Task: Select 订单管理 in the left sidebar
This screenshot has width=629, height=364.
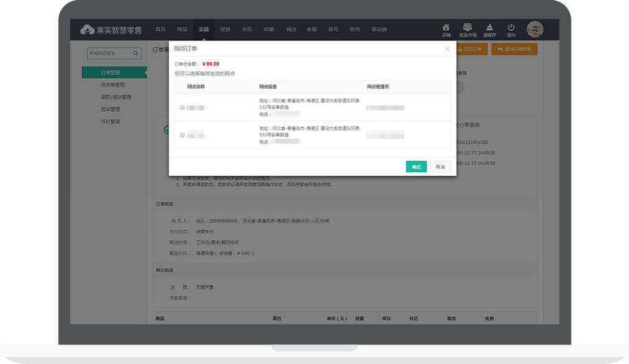Action: point(111,73)
